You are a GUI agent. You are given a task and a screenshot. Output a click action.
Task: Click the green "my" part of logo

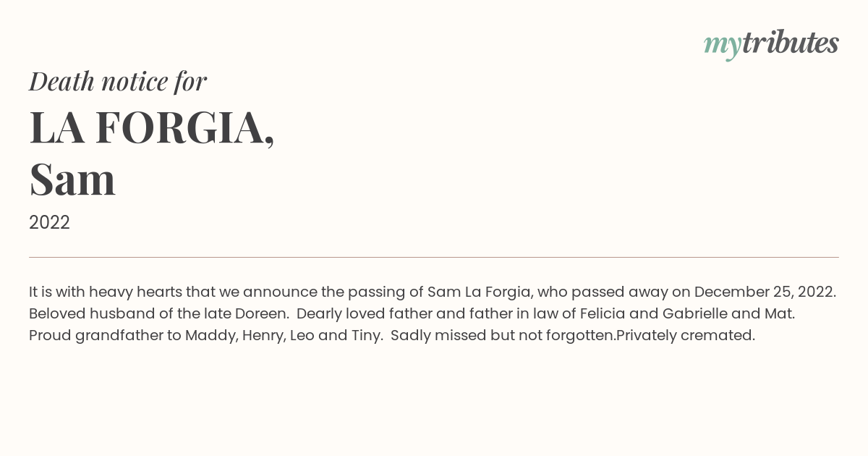tap(723, 46)
